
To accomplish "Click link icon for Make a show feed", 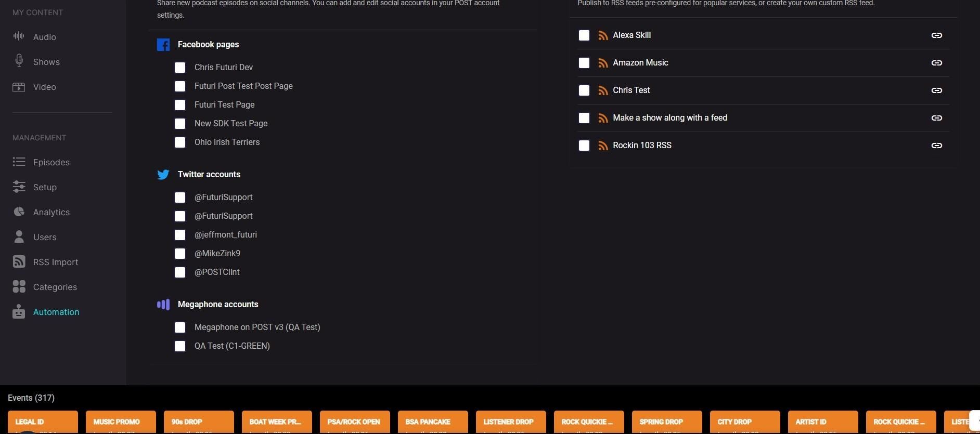I will point(936,118).
